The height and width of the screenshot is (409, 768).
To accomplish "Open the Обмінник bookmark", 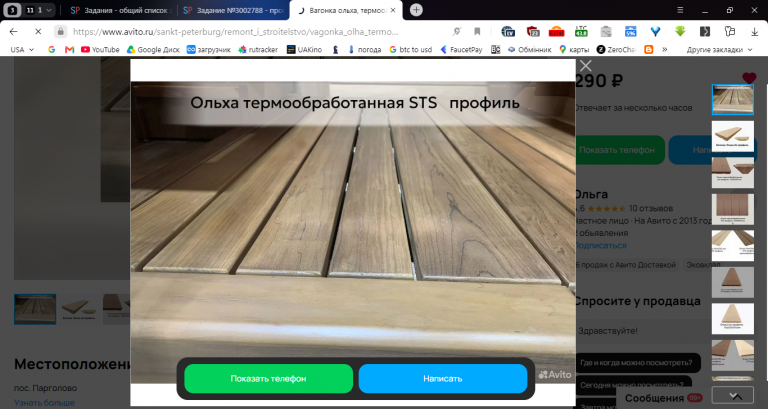I will [x=529, y=49].
